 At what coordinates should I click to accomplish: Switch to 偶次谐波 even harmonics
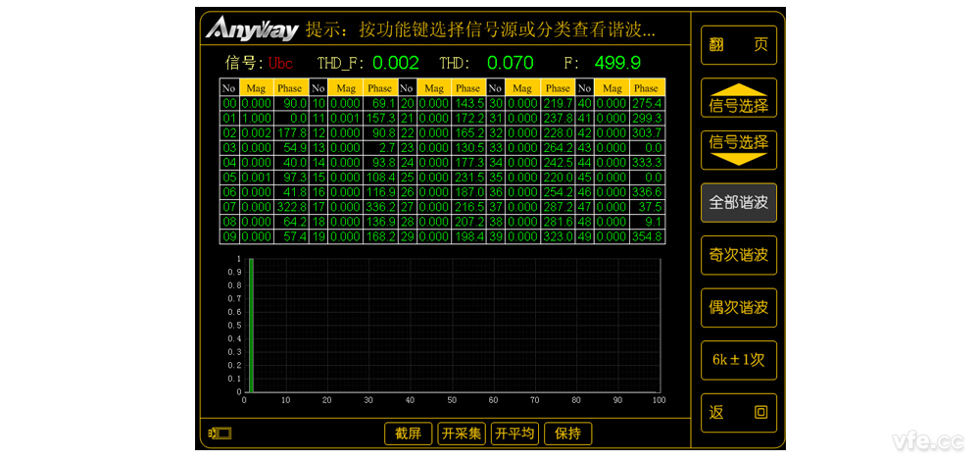coord(738,308)
